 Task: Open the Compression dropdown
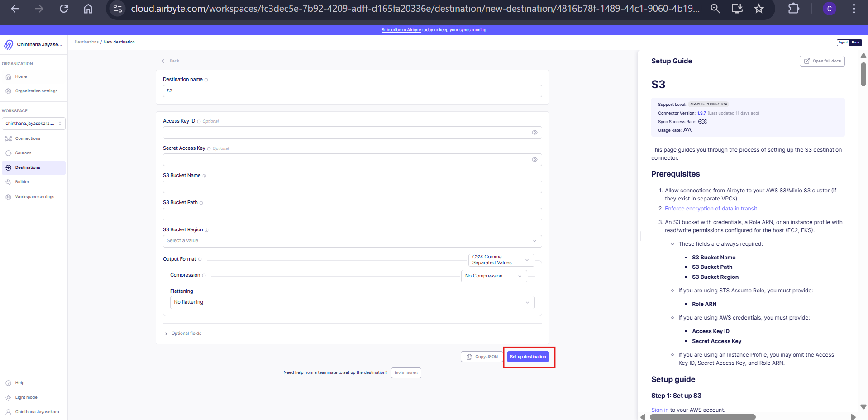click(494, 276)
